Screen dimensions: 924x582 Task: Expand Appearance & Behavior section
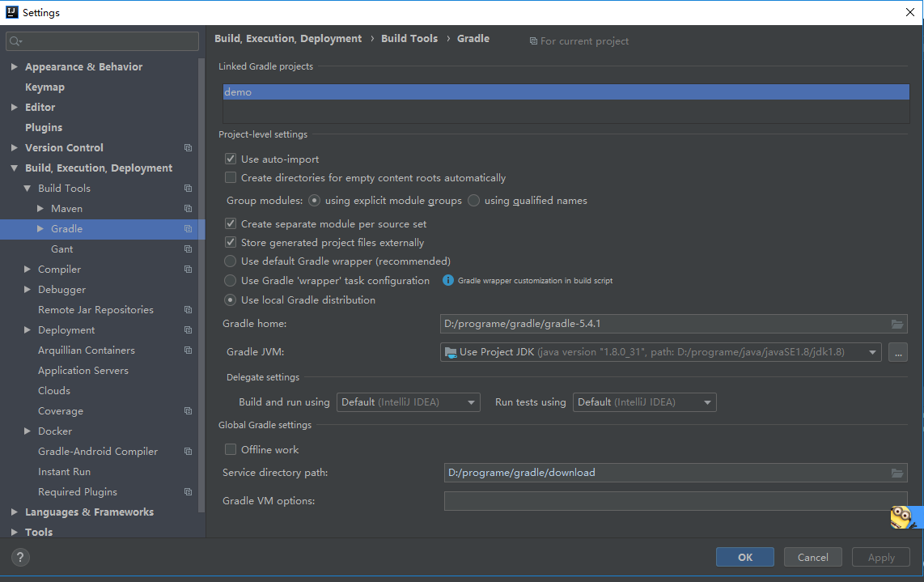[x=14, y=66]
